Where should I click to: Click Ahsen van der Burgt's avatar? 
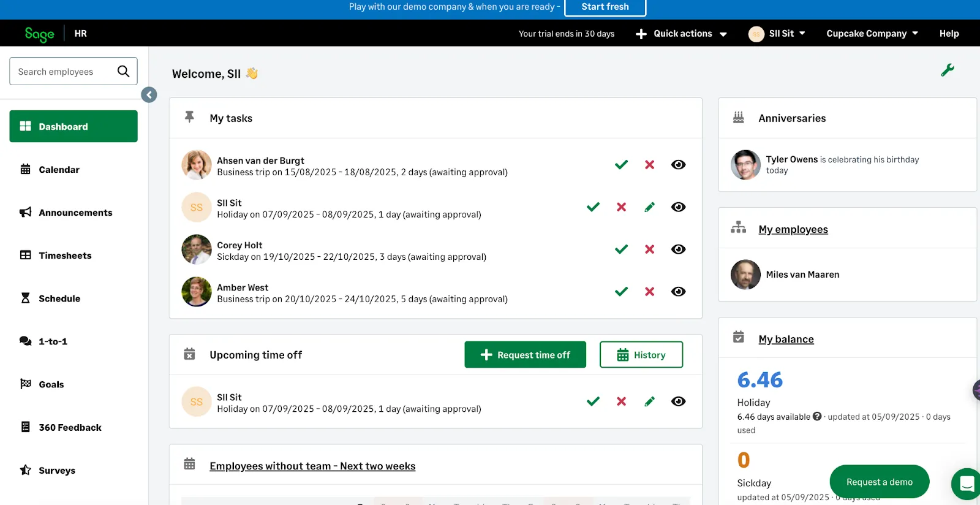197,164
